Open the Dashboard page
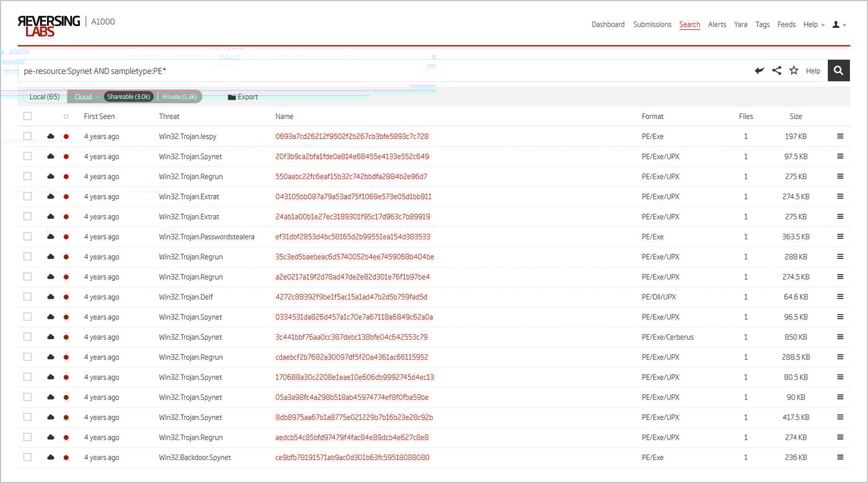 coord(608,25)
